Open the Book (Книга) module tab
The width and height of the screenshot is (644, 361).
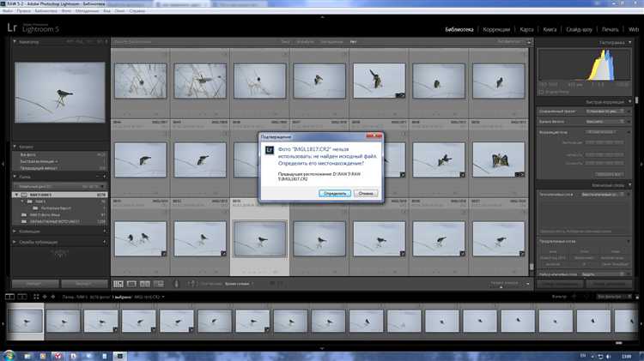550,29
